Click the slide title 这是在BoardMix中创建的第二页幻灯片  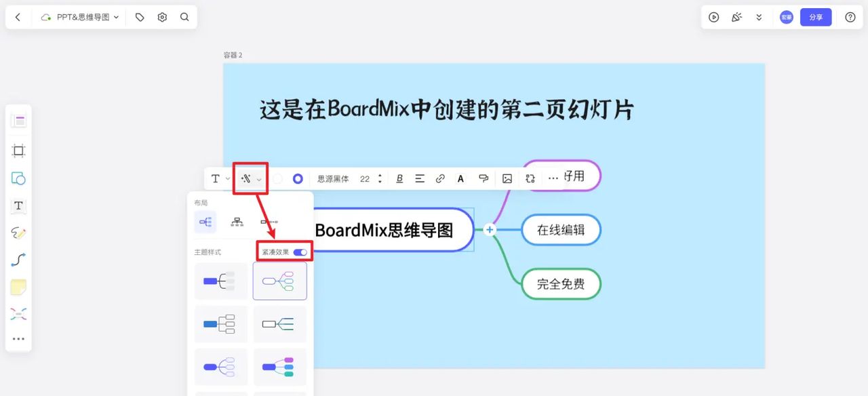[x=447, y=110]
